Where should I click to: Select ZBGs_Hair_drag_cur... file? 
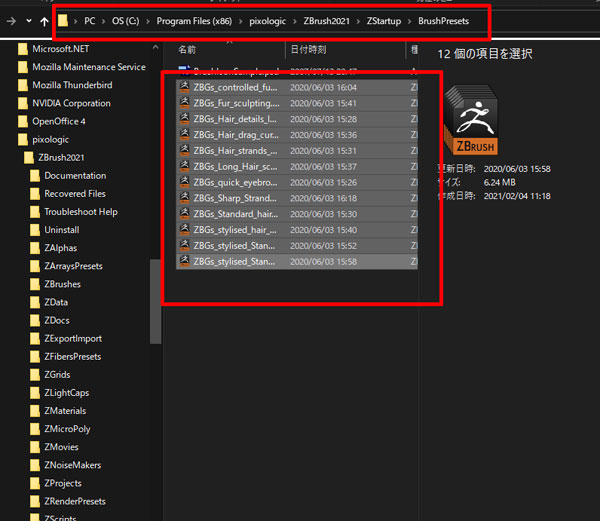(x=297, y=135)
